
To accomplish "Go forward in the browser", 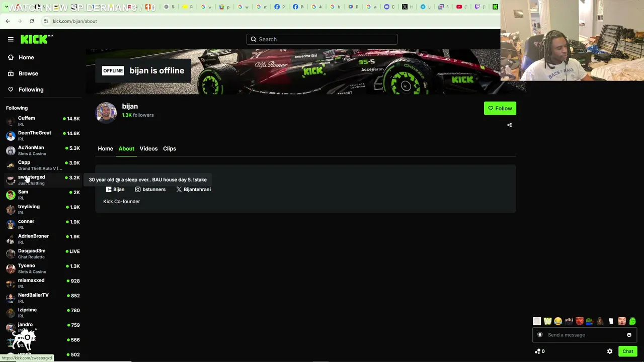I will pos(20,21).
